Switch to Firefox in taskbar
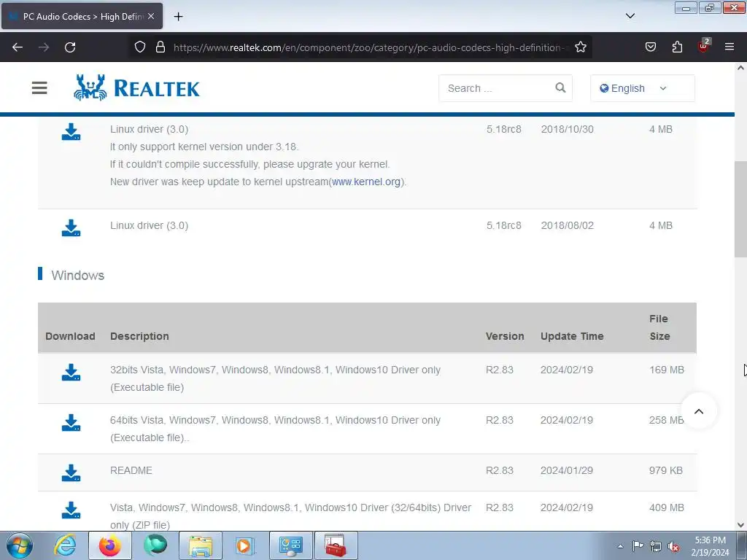 tap(110, 545)
